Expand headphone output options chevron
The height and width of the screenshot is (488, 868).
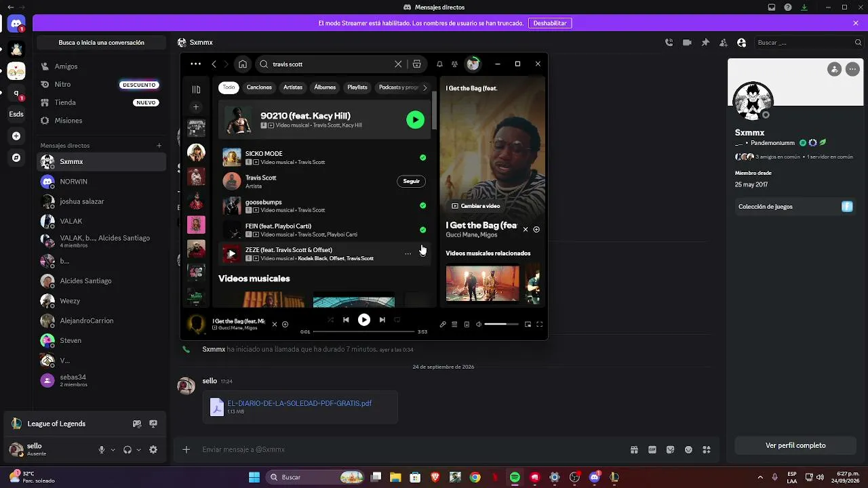pyautogui.click(x=138, y=449)
